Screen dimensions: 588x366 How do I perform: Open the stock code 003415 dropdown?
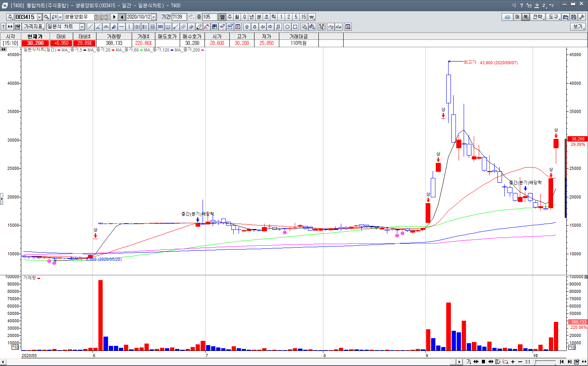40,17
